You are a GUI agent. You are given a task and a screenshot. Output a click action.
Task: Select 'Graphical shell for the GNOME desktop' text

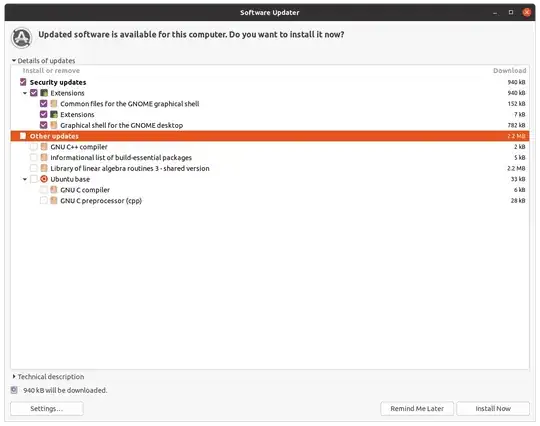coord(122,125)
